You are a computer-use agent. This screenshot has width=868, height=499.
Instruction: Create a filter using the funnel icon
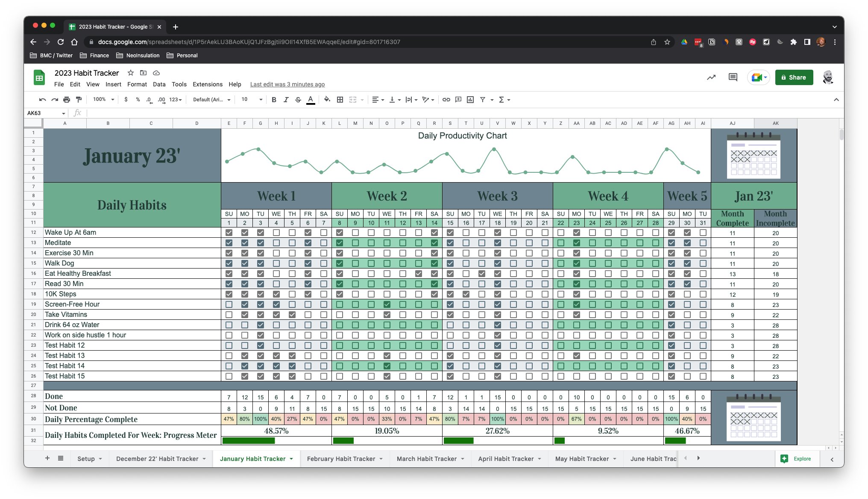[x=483, y=99]
